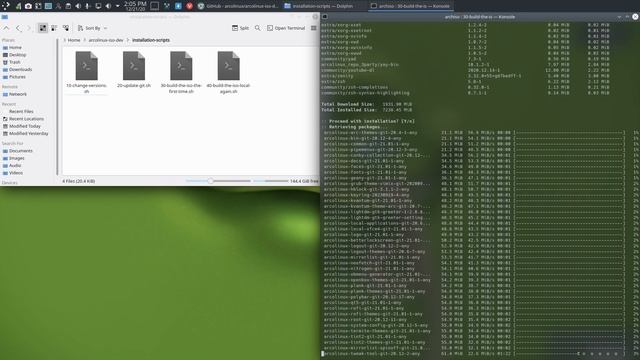
Task: Select 40-build-the-iso-local-again.sh file
Action: coord(229,72)
